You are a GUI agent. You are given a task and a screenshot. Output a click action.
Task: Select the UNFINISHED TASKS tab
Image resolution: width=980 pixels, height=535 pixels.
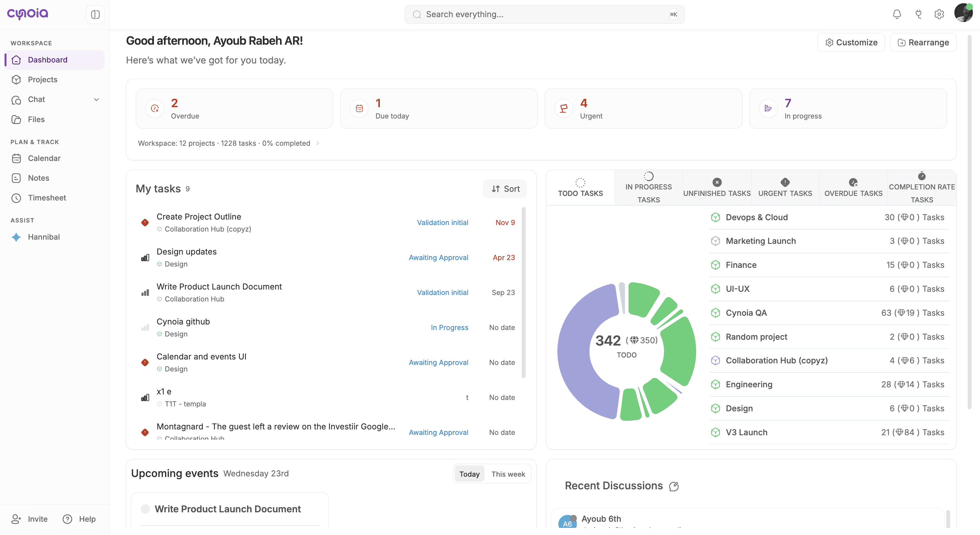coord(717,188)
